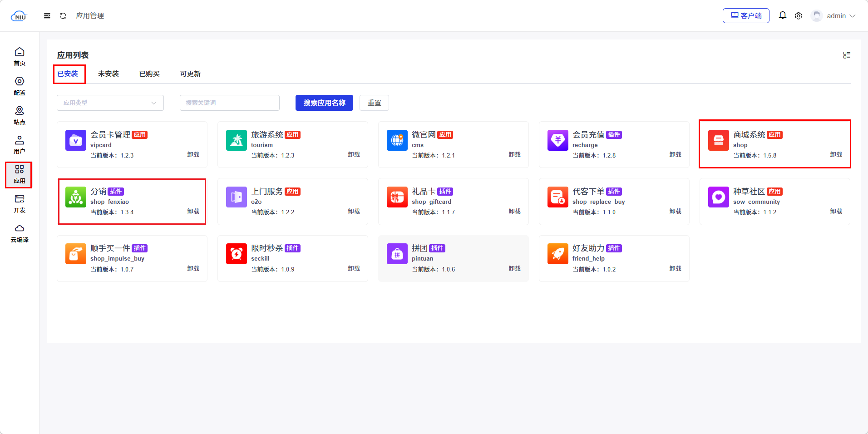The height and width of the screenshot is (434, 868).
Task: Open 开发 developer section in sidebar
Action: (20, 204)
